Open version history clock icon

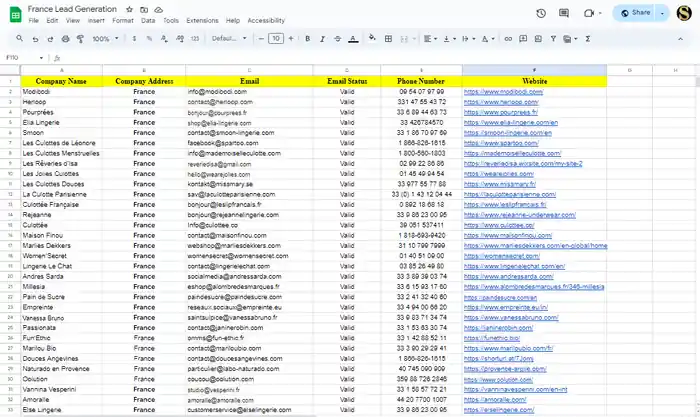coord(541,13)
